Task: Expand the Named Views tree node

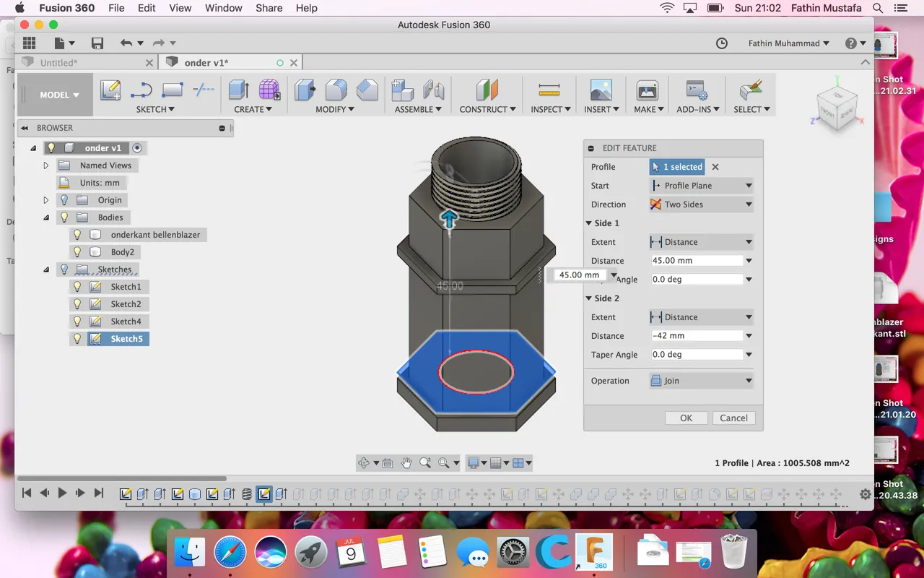Action: [46, 165]
